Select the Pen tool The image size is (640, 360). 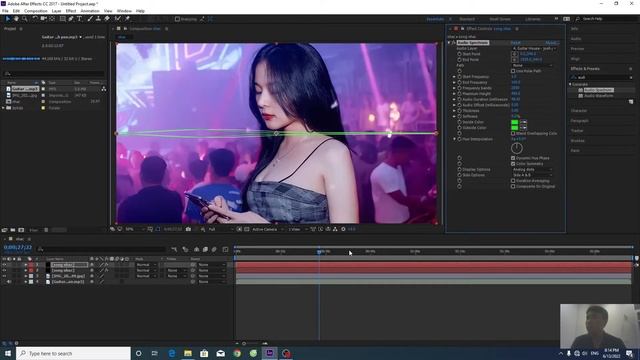coord(71,19)
